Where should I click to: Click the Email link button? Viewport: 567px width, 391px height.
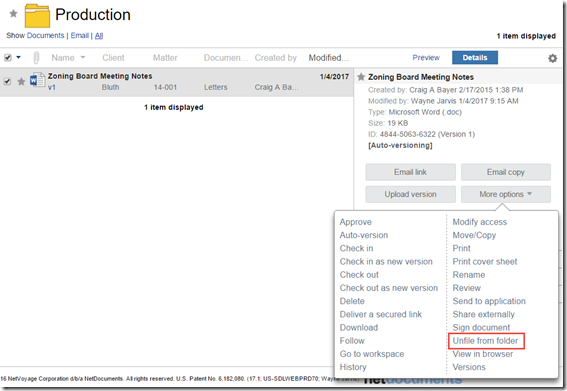pyautogui.click(x=410, y=172)
